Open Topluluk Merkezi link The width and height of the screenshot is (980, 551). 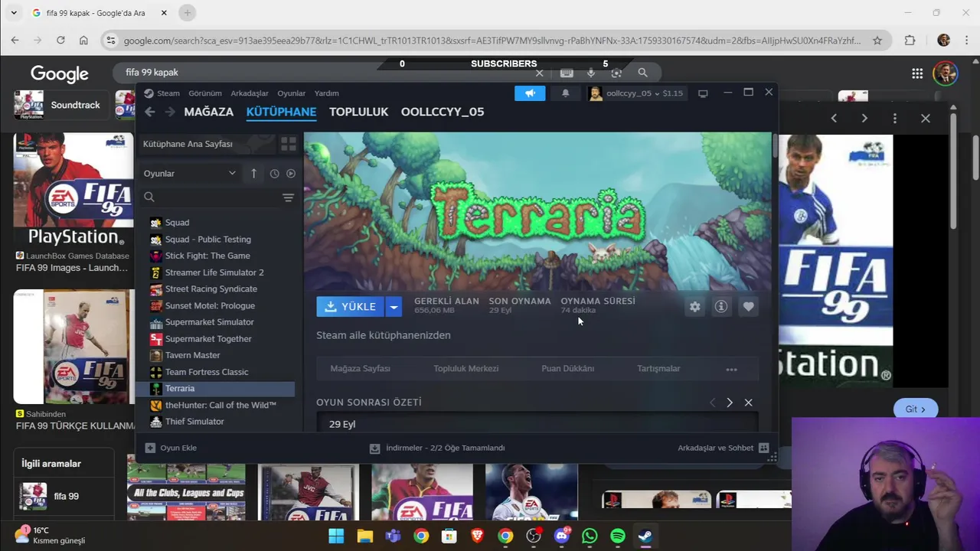point(465,369)
